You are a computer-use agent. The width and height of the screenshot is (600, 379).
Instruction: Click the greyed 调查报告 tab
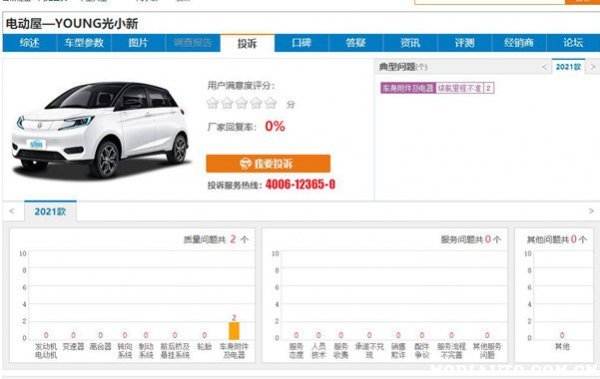193,43
